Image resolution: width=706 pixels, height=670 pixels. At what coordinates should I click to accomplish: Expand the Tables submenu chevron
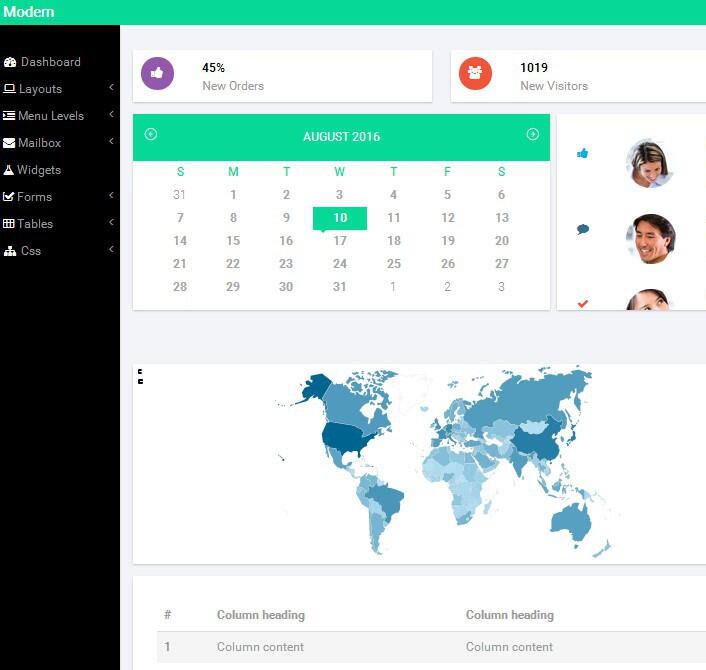pyautogui.click(x=111, y=222)
